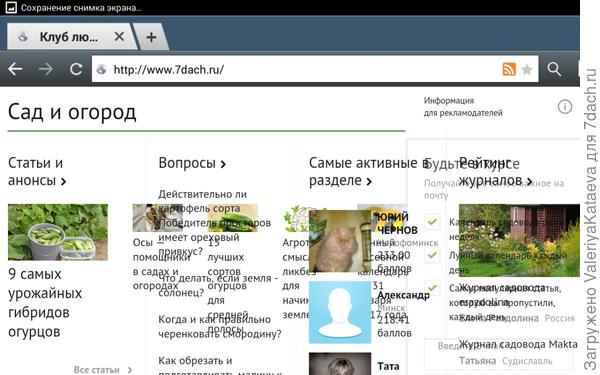Click the browser forward arrow
This screenshot has width=600, height=375.
click(46, 69)
